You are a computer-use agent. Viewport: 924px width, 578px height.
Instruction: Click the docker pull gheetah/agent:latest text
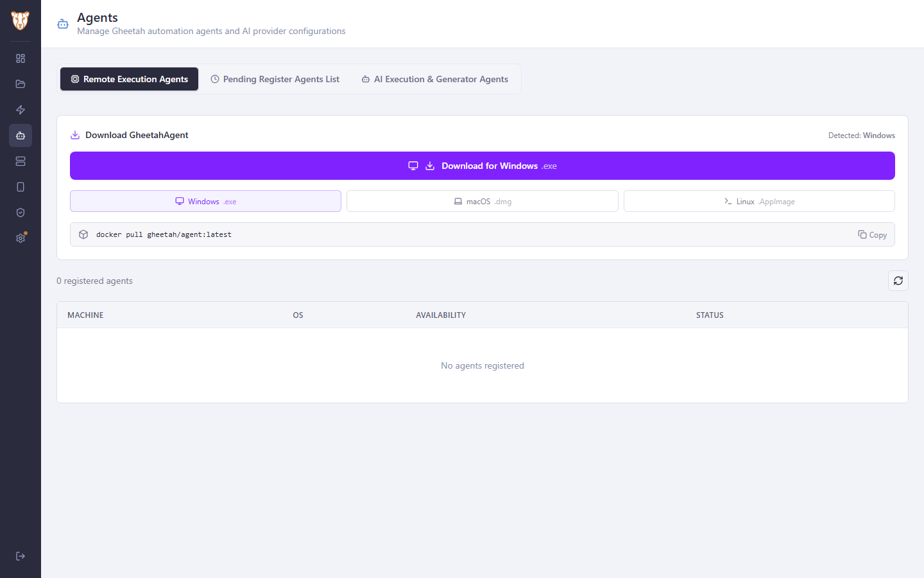[x=164, y=234]
